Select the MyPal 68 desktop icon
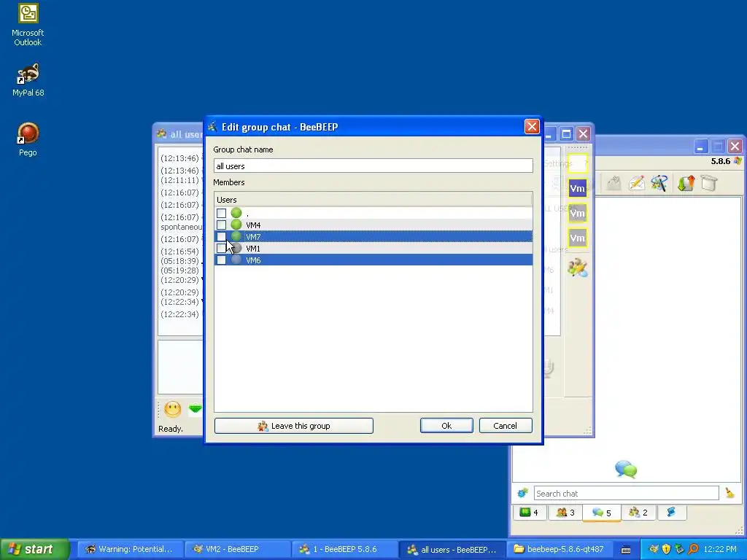The height and width of the screenshot is (560, 747). point(28,79)
